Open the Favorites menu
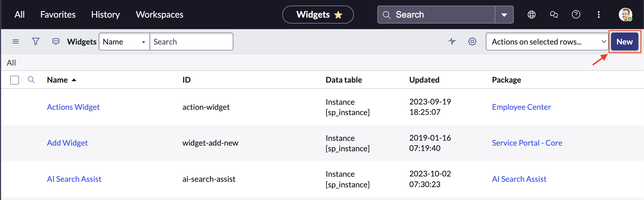 pyautogui.click(x=58, y=15)
